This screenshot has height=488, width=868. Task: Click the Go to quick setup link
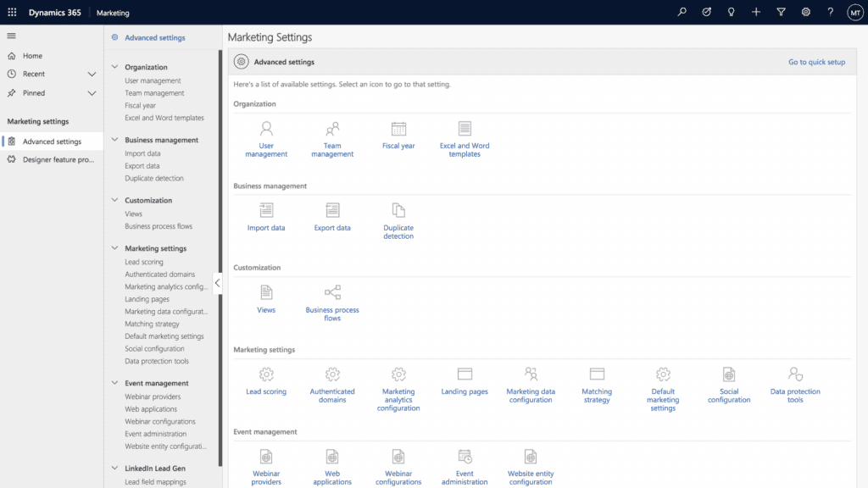(816, 62)
